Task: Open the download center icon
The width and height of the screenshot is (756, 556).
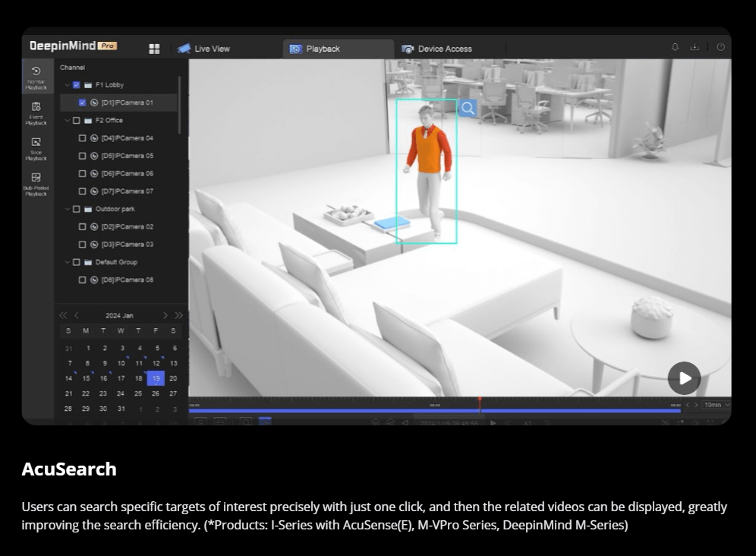Action: point(694,47)
